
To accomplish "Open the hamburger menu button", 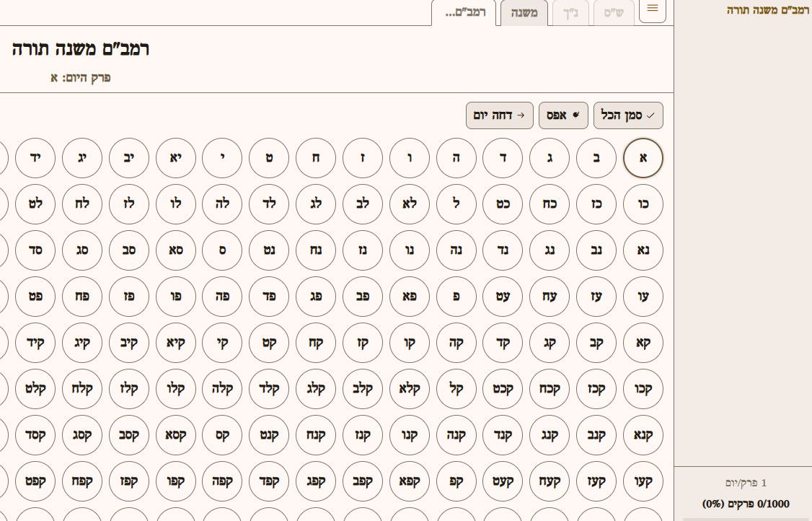I will (653, 9).
